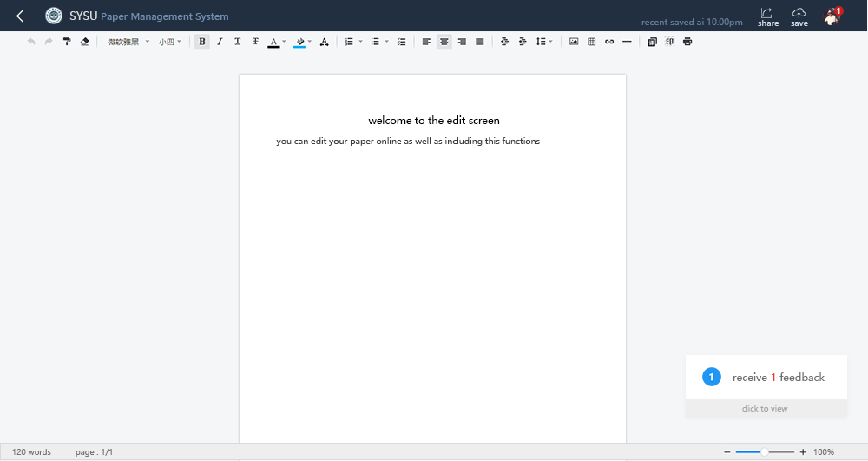Decrease paragraph indent
Screen dimensions: 868x461
coord(504,42)
